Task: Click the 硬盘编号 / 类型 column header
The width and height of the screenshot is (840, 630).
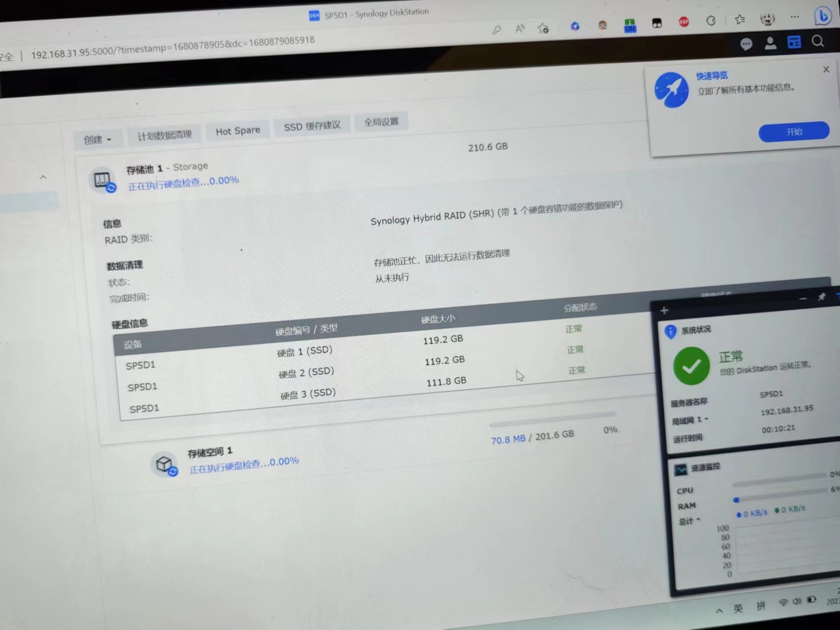Action: click(306, 329)
